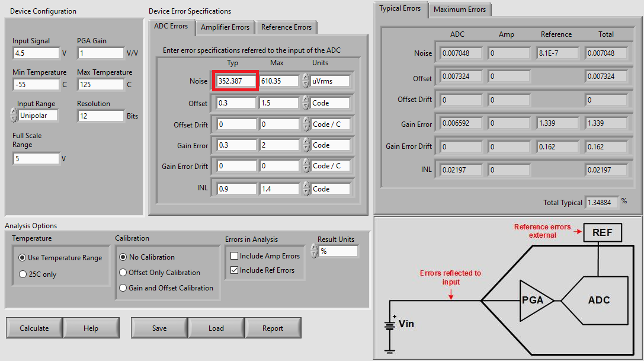
Task: Click the INL units stepper arrows
Action: [x=306, y=189]
